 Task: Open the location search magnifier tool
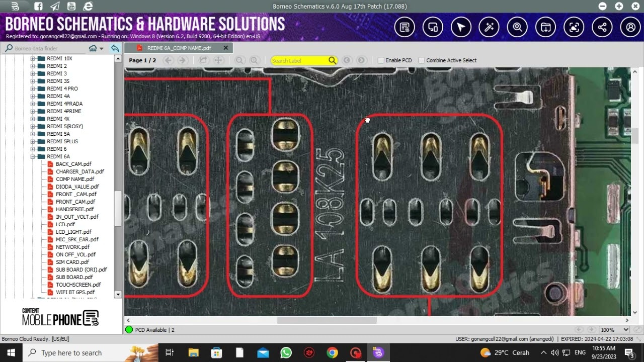pos(517,27)
